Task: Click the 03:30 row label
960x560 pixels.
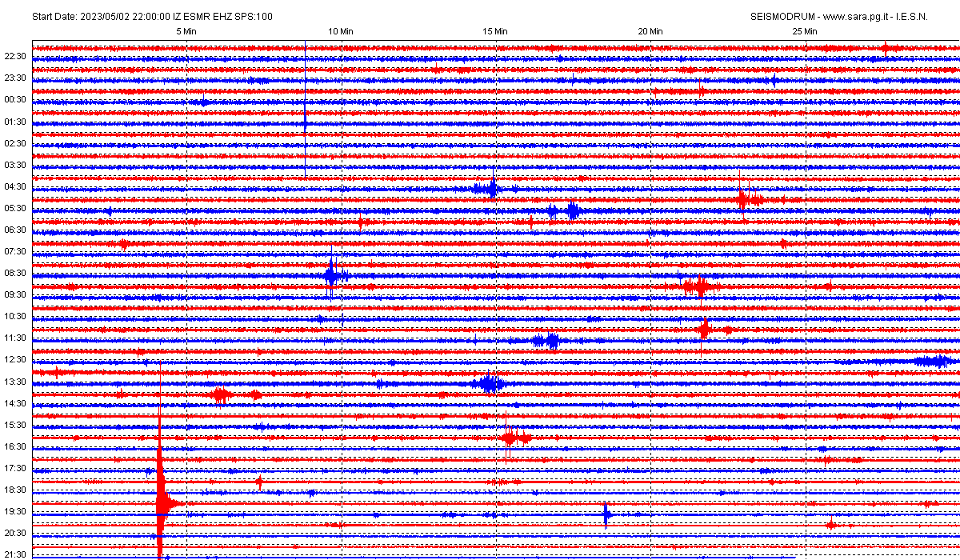Action: 16,165
